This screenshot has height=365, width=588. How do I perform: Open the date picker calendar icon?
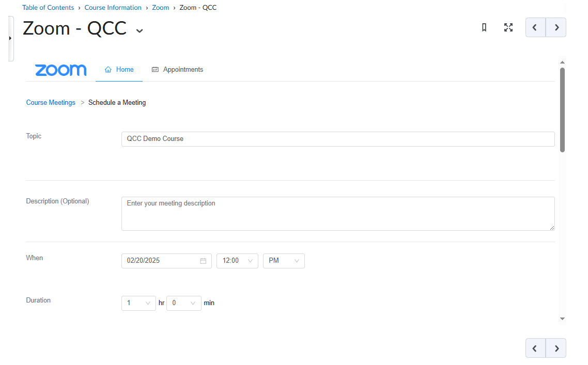pyautogui.click(x=203, y=261)
